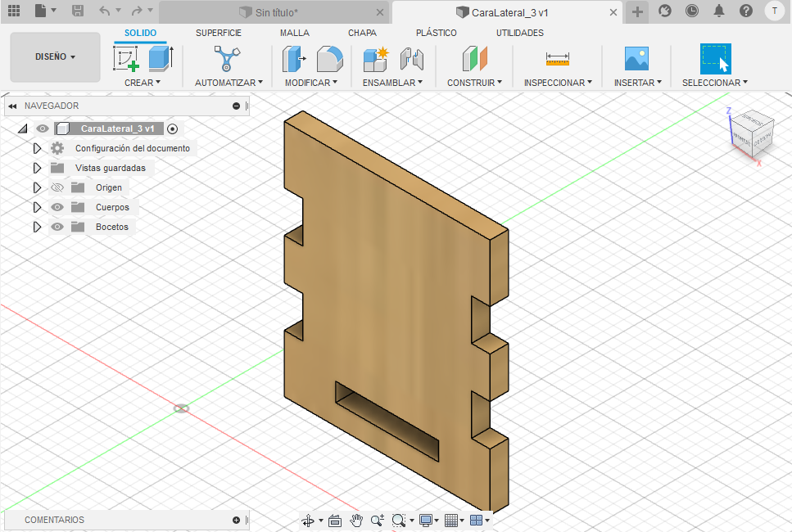Viewport: 792px width, 532px height.
Task: Expand the Bocetos folder
Action: pyautogui.click(x=37, y=228)
